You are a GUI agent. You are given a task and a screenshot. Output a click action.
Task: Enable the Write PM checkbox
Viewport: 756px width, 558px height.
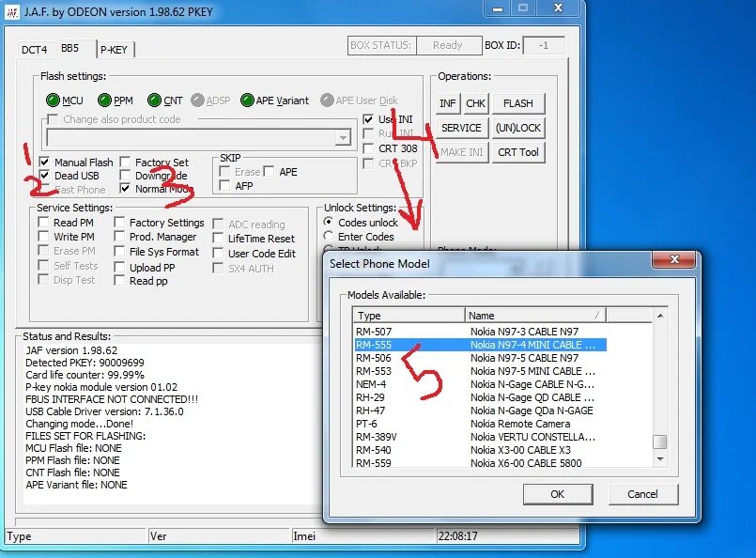43,237
